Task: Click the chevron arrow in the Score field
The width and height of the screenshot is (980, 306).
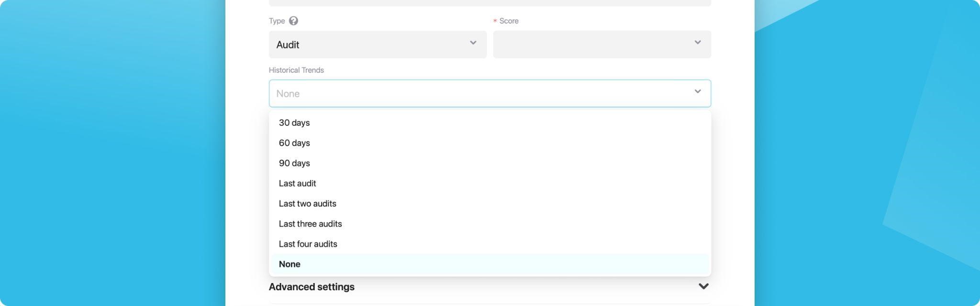Action: 697,43
